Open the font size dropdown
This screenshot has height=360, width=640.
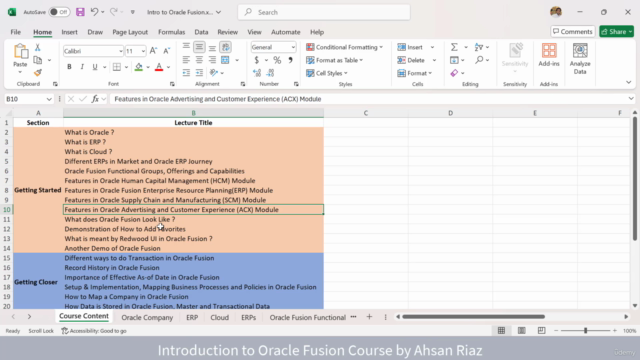point(143,51)
